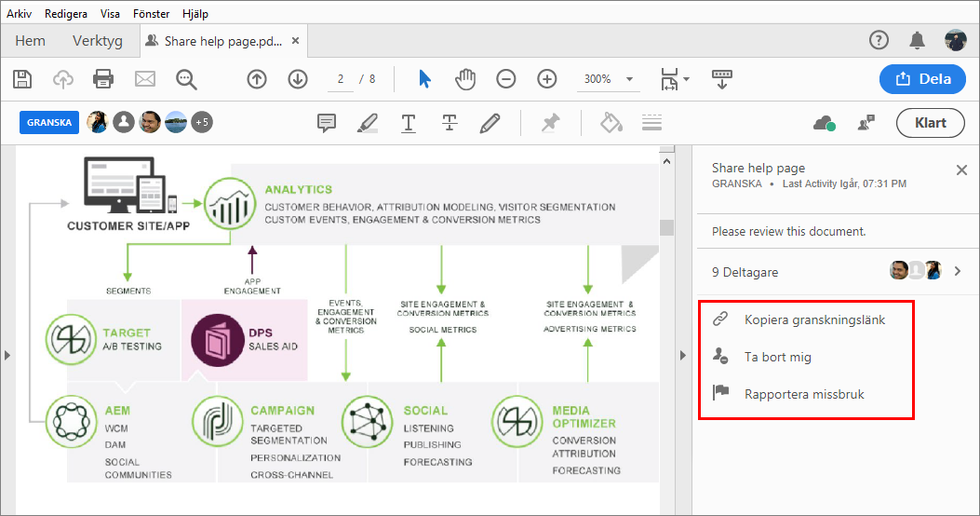This screenshot has width=980, height=516.
Task: Go to next page with down arrow
Action: (x=298, y=79)
